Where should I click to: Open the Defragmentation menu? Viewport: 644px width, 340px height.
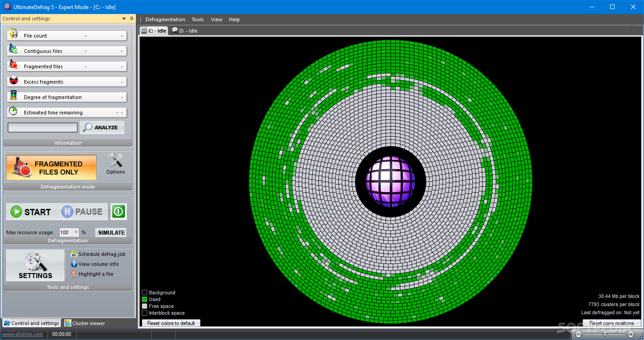[165, 19]
